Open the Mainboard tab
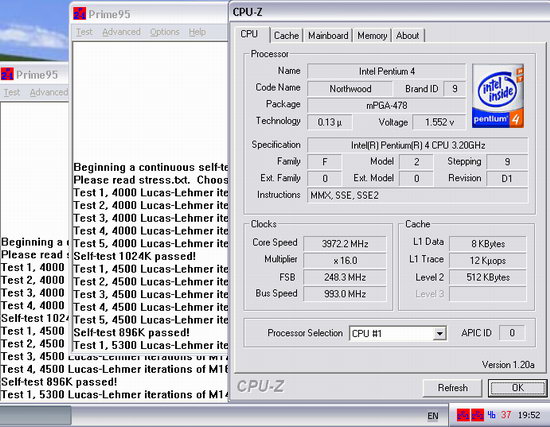Screen dimensions: 550x427 [328, 35]
